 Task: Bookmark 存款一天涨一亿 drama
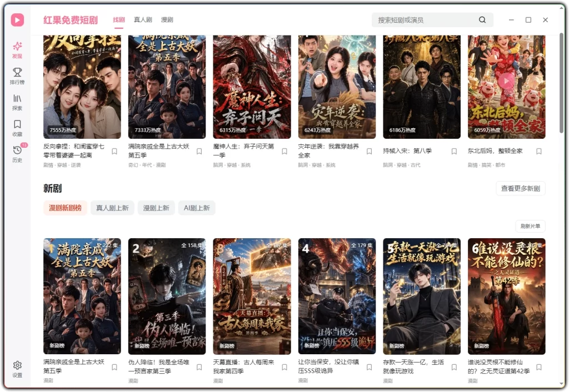pos(454,367)
